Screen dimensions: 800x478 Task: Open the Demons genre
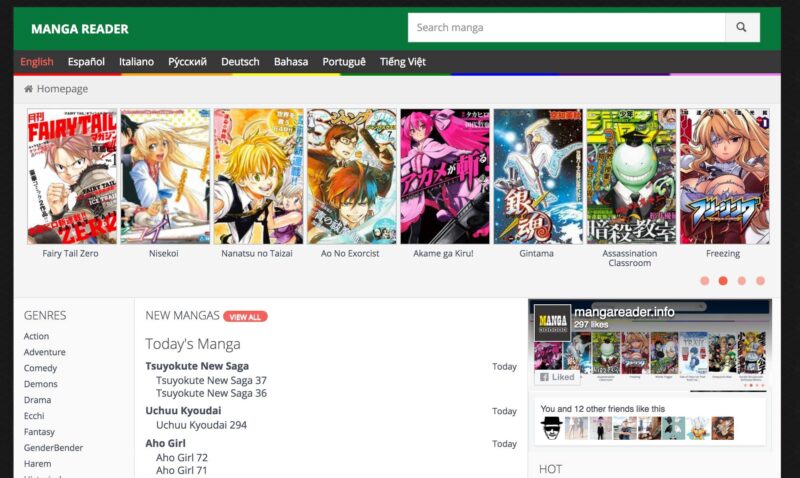[x=40, y=384]
